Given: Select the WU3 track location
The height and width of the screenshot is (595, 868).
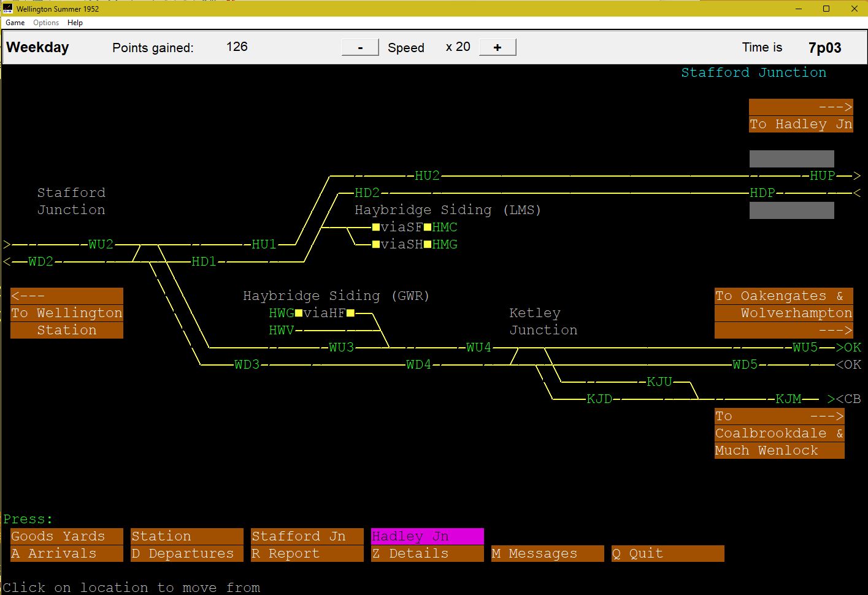Looking at the screenshot, I should click(341, 347).
